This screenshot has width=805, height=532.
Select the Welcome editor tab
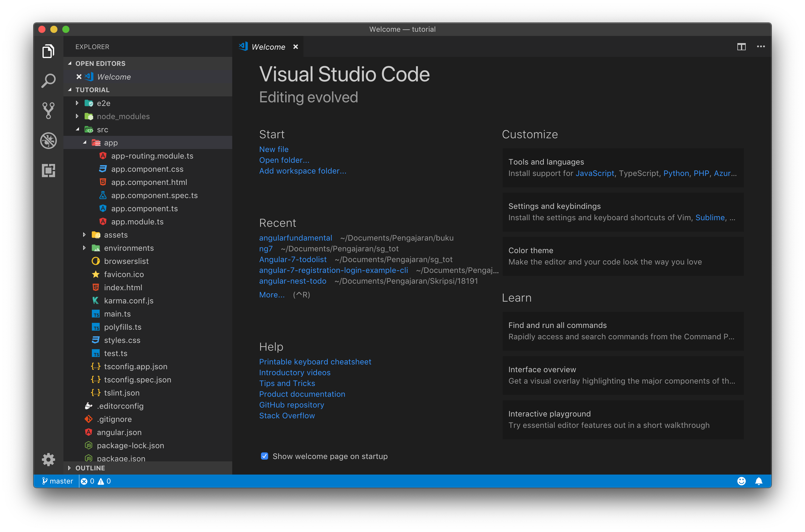(268, 47)
